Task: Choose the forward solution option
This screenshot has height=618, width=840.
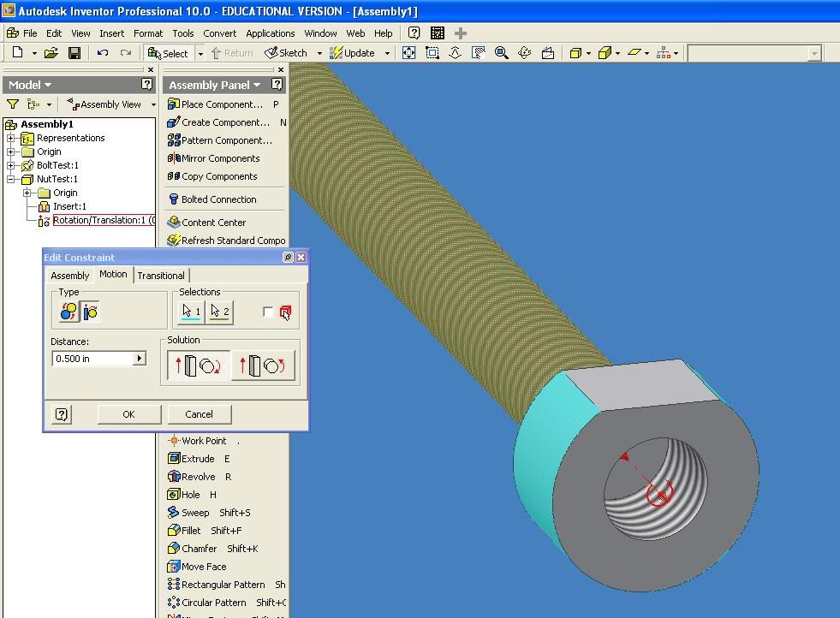Action: (199, 365)
